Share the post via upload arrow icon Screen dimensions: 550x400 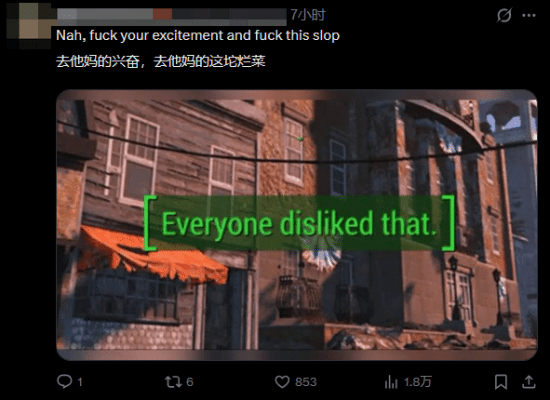tap(529, 382)
